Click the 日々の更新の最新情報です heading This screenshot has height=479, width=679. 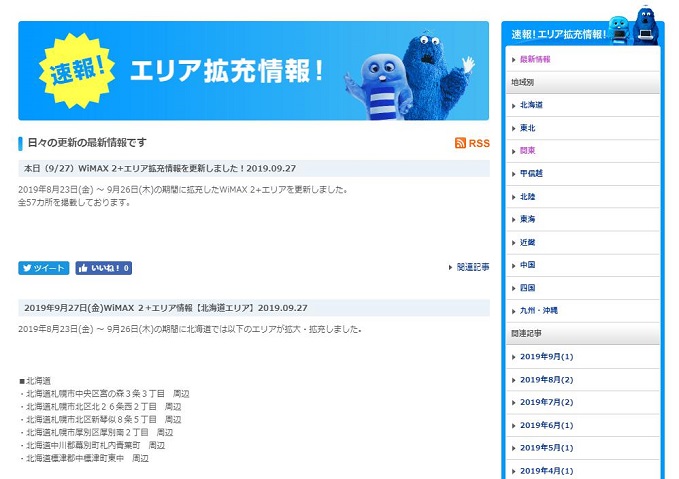(x=87, y=142)
